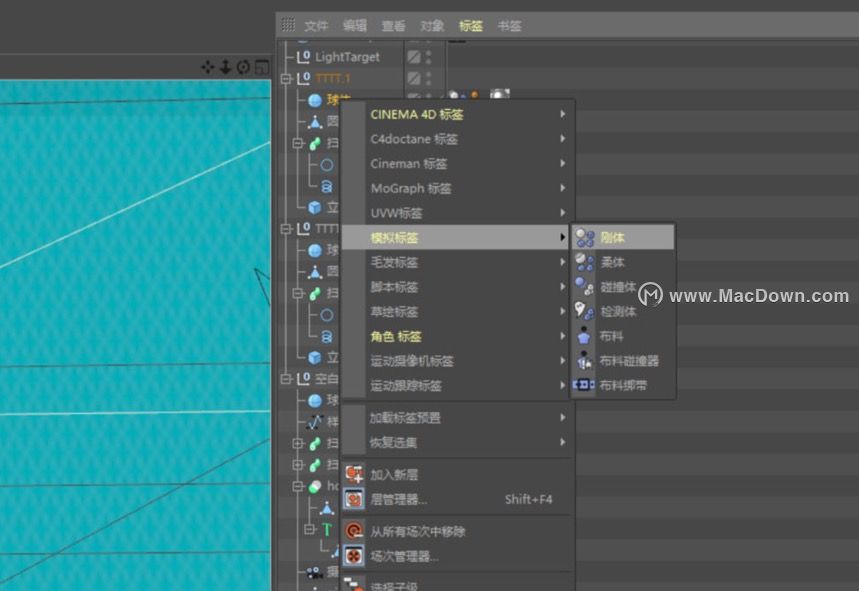The width and height of the screenshot is (859, 591).
Task: Open the highlighted 标签 tags menu
Action: pyautogui.click(x=471, y=26)
